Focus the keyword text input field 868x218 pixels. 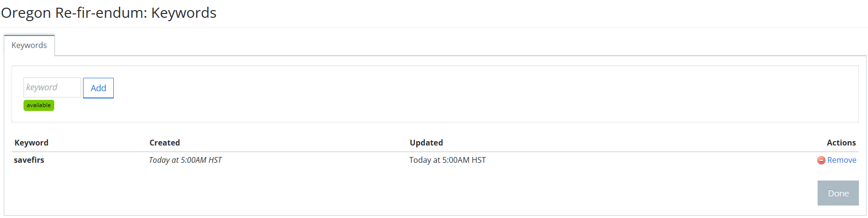coord(52,87)
